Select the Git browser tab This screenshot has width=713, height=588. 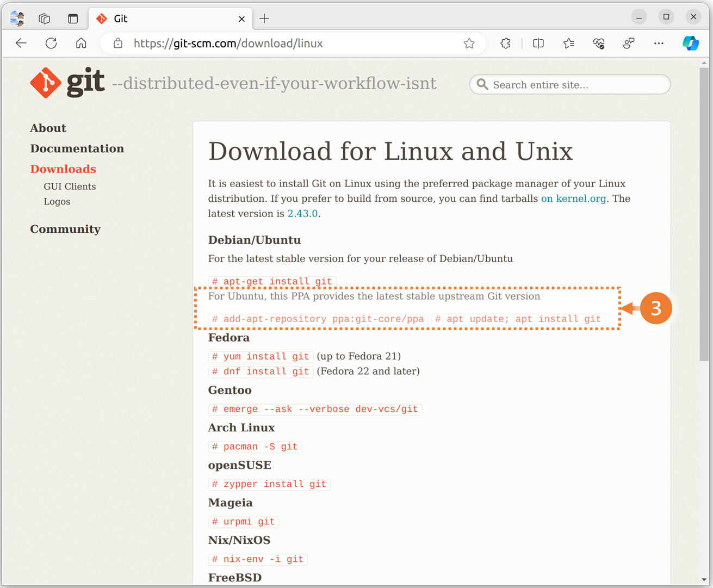171,18
